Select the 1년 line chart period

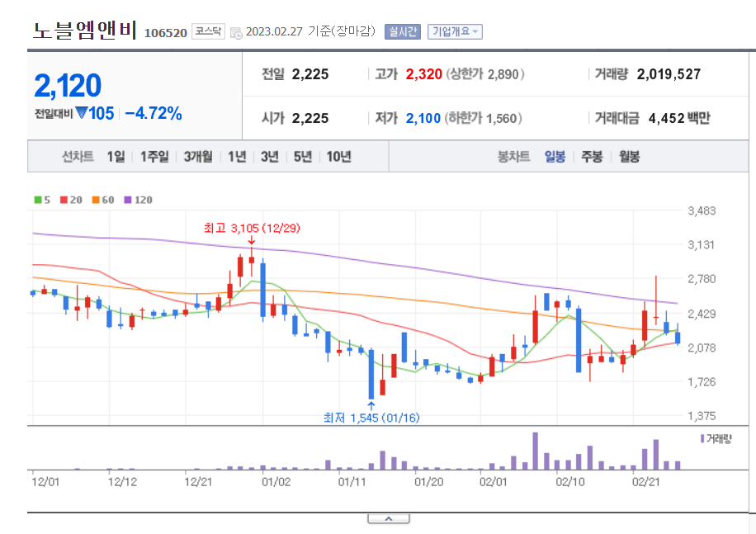point(237,157)
